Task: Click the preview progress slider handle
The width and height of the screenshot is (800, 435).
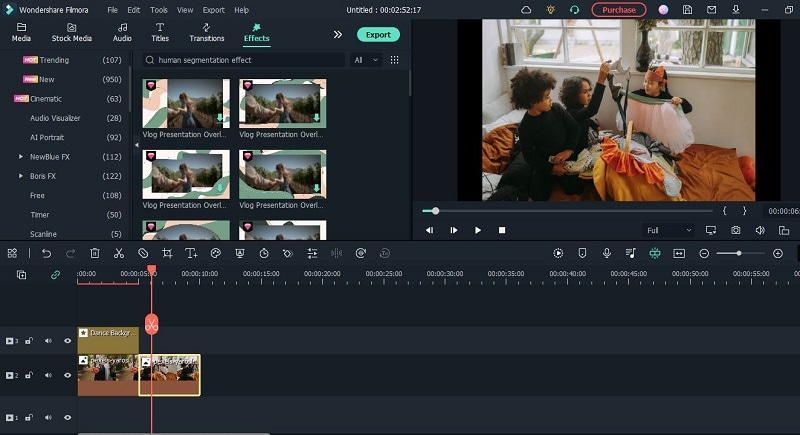Action: (x=435, y=211)
